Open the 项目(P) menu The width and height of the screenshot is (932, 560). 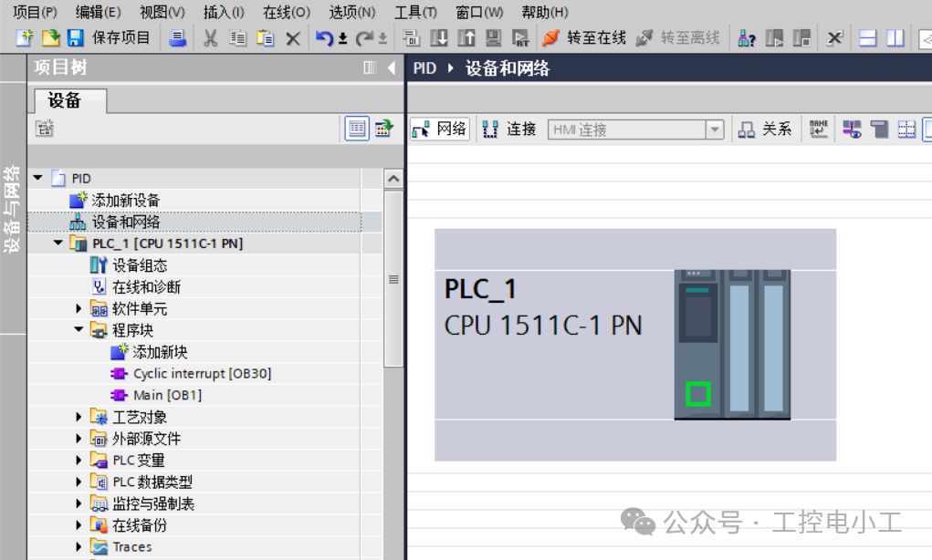pos(35,12)
